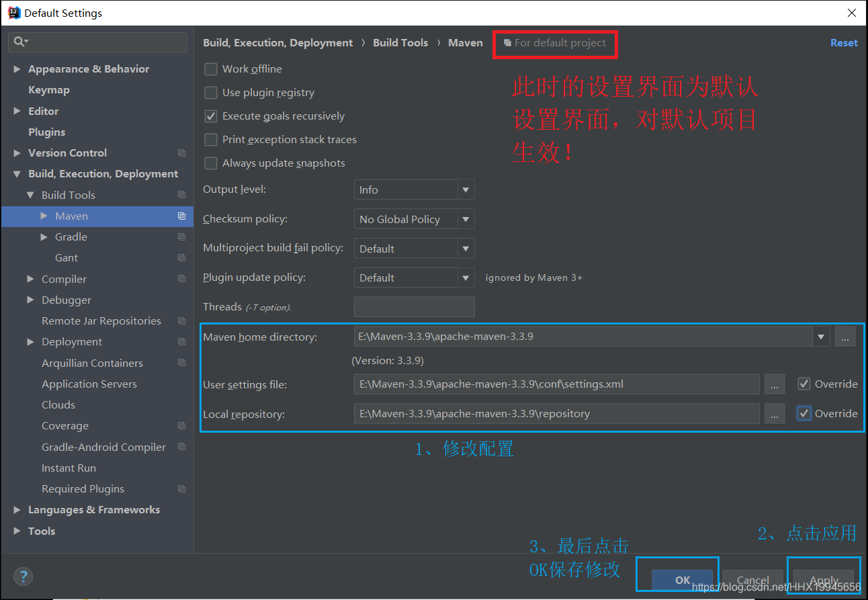Viewport: 868px width, 600px height.
Task: Click OK to save changes
Action: (683, 580)
